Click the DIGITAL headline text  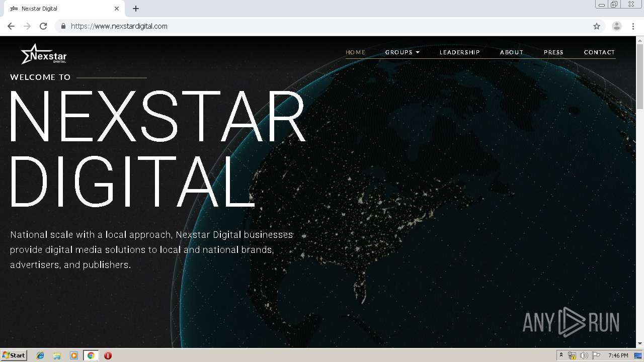click(x=132, y=181)
